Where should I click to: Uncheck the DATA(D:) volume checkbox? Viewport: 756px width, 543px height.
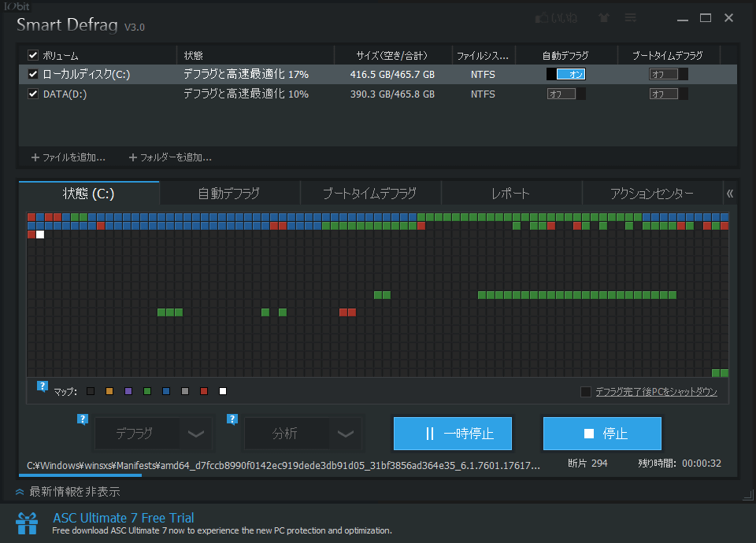pos(33,94)
